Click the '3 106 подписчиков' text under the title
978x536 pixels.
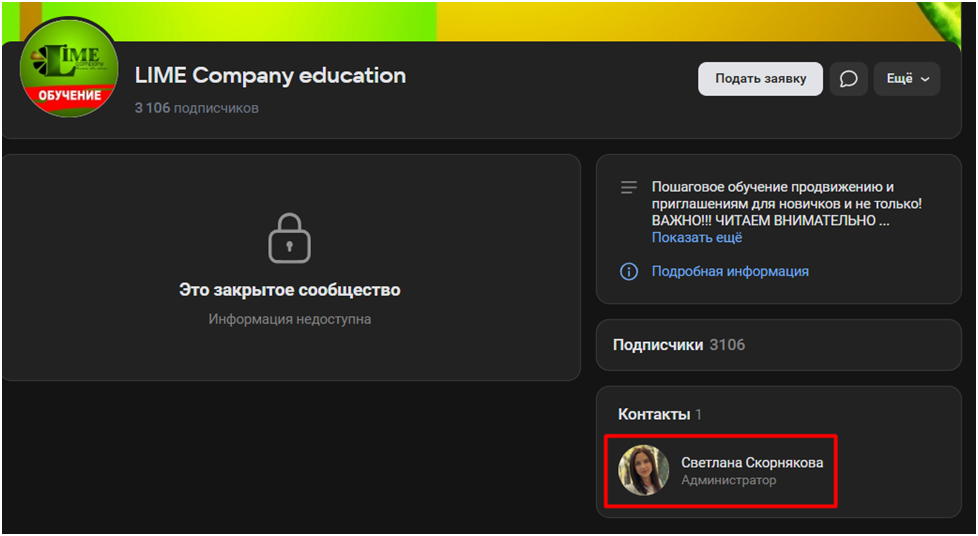[x=196, y=108]
